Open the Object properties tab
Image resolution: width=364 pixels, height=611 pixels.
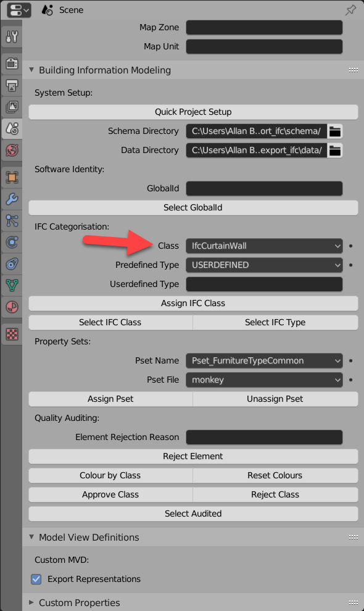click(x=12, y=178)
